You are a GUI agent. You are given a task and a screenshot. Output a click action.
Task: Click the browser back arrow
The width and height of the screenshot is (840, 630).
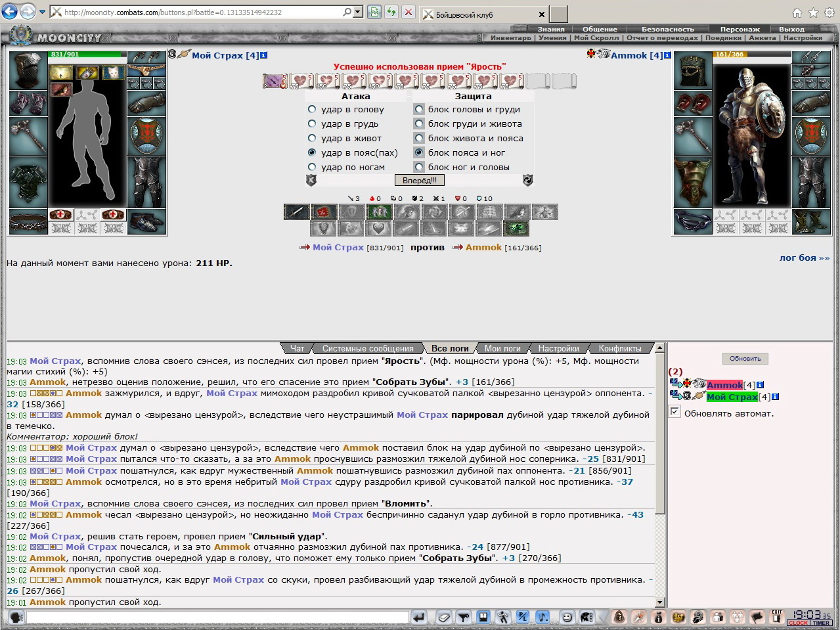(x=10, y=12)
